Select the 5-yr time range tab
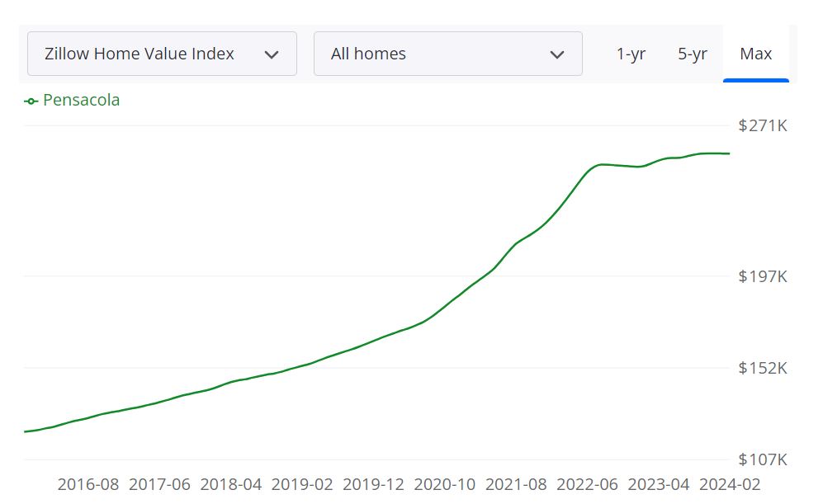Viewport: 823px width, 504px height. pos(693,54)
